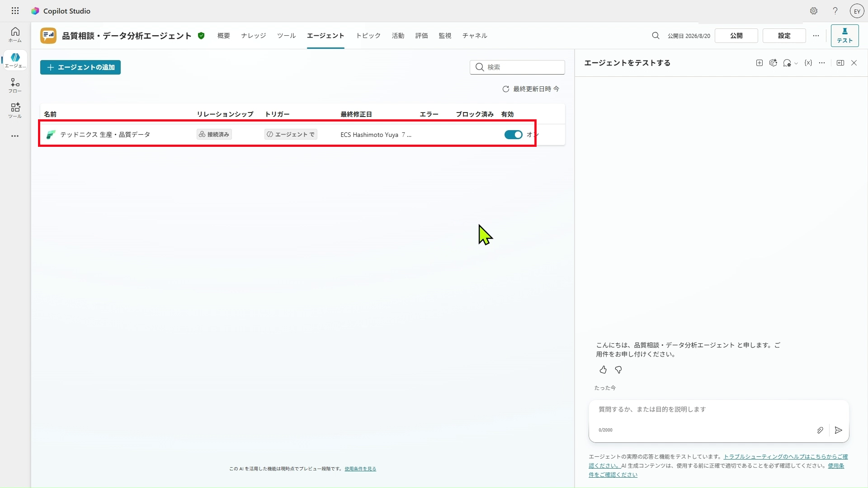
Task: Expand the dropdown in the test panel toolbar
Action: click(796, 63)
